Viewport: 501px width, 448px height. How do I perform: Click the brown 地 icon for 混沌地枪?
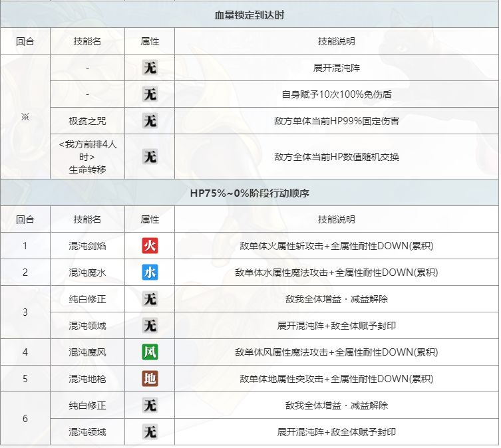(150, 379)
